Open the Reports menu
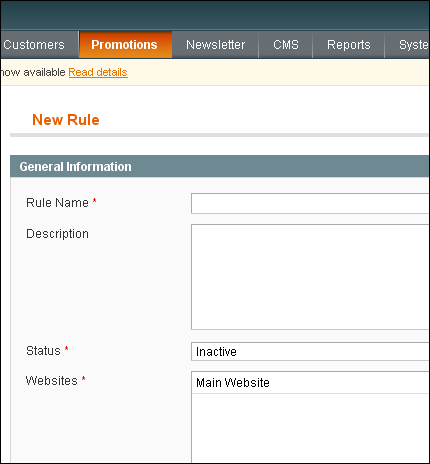 click(349, 45)
